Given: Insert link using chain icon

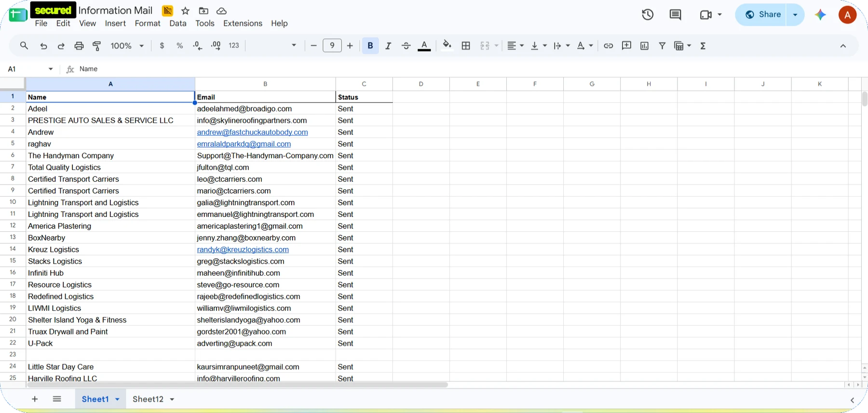Looking at the screenshot, I should tap(609, 46).
